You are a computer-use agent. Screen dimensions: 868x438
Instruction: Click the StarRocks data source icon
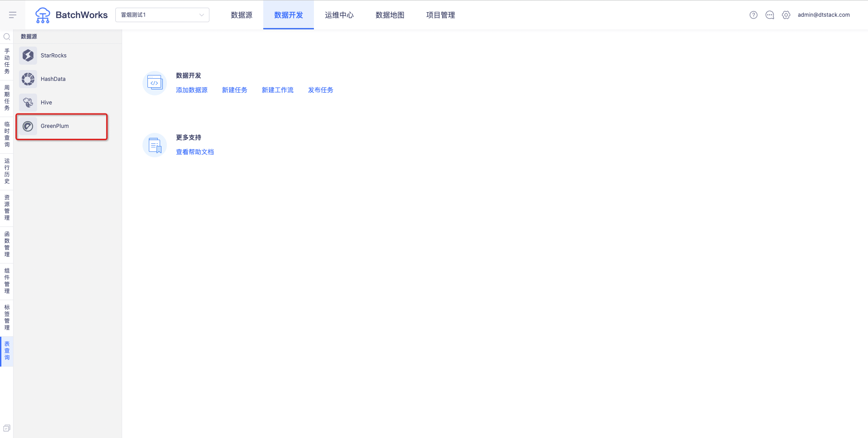coord(28,56)
